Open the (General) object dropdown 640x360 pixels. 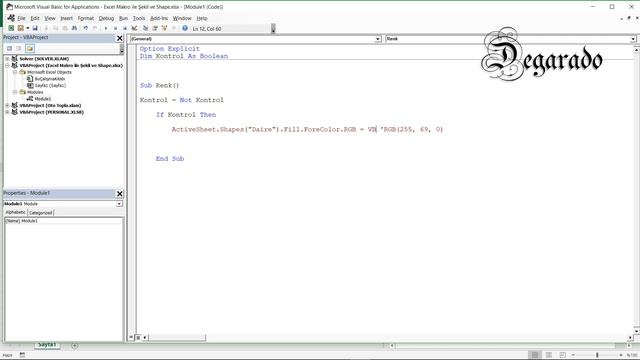coord(378,39)
